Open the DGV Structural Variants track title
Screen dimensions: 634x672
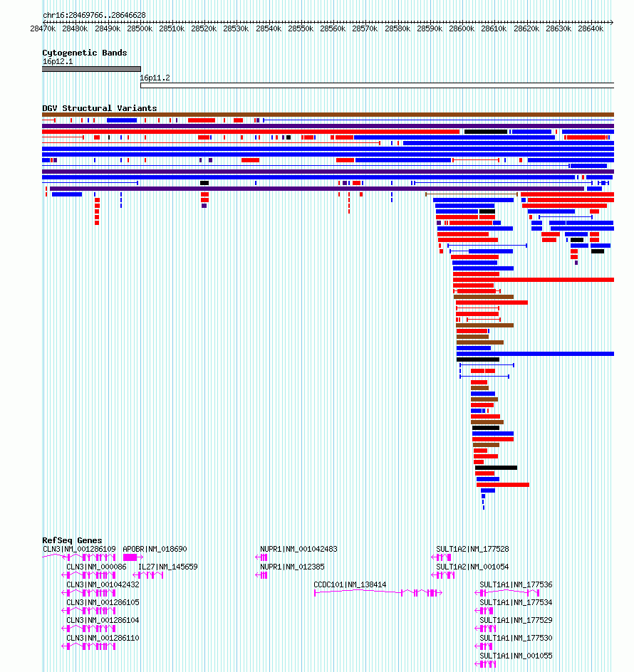click(100, 108)
